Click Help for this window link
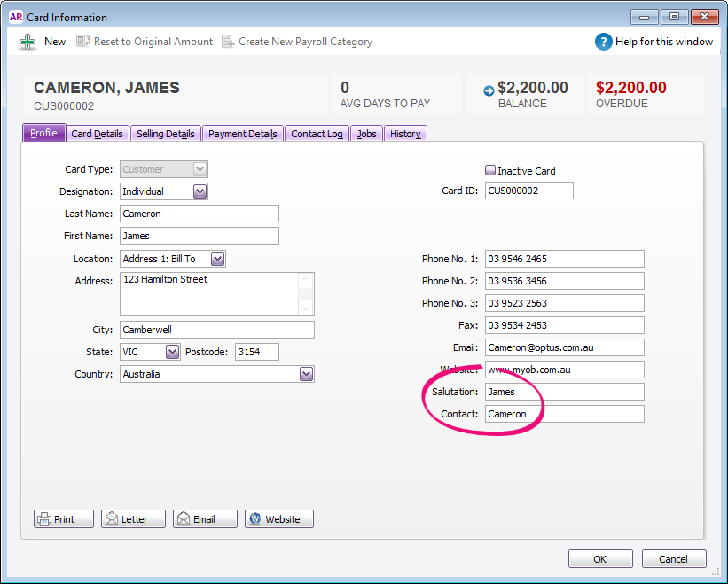This screenshot has height=584, width=728. coord(664,42)
